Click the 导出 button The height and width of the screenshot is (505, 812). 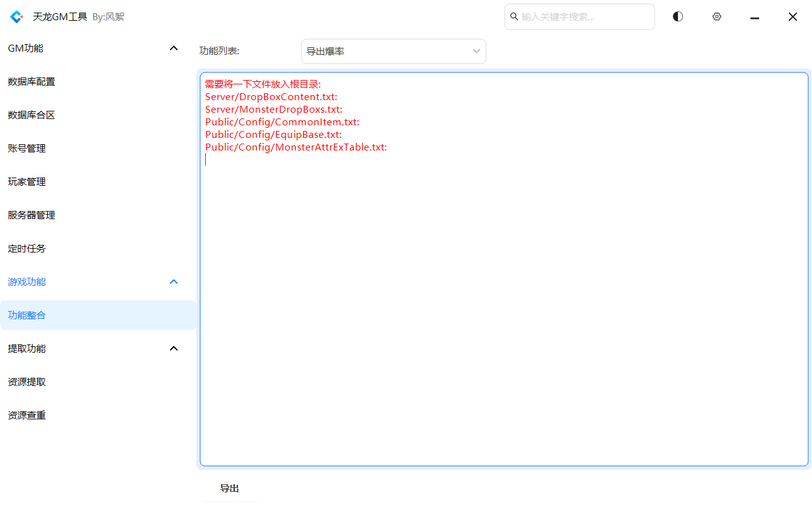click(229, 489)
